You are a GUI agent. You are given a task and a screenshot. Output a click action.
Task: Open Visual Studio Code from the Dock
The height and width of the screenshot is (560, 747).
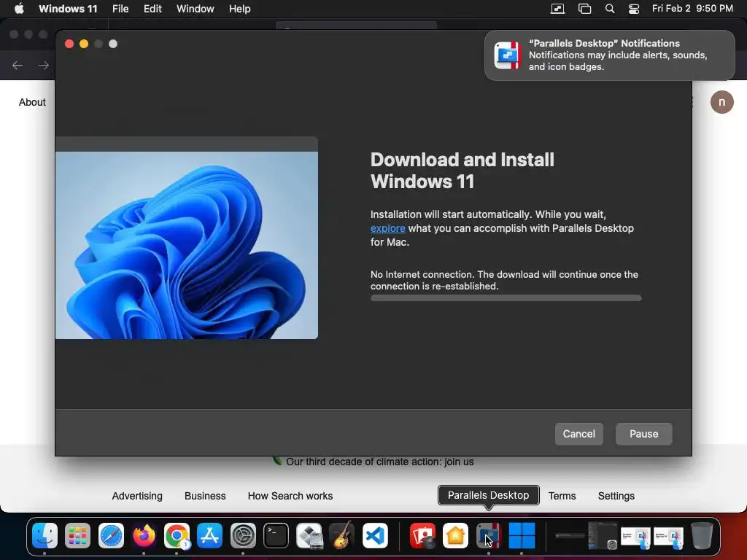point(375,535)
